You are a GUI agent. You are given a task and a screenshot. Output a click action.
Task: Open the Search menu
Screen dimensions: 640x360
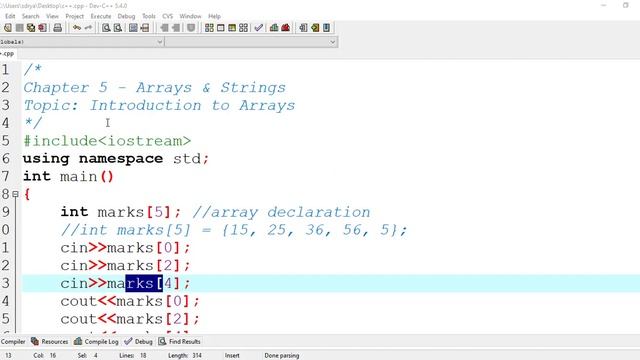(x=31, y=16)
